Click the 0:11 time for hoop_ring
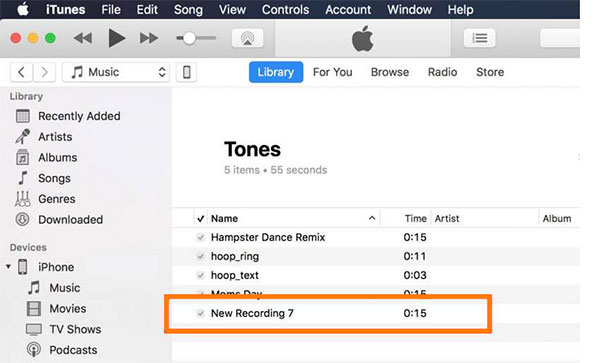This screenshot has height=363, width=600. tap(415, 256)
